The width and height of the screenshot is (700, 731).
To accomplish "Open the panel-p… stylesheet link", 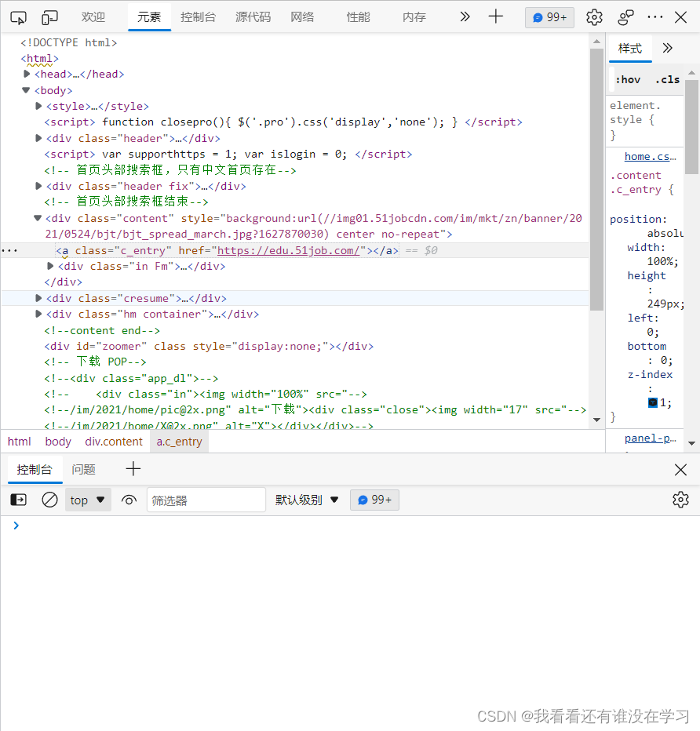I will pyautogui.click(x=650, y=438).
